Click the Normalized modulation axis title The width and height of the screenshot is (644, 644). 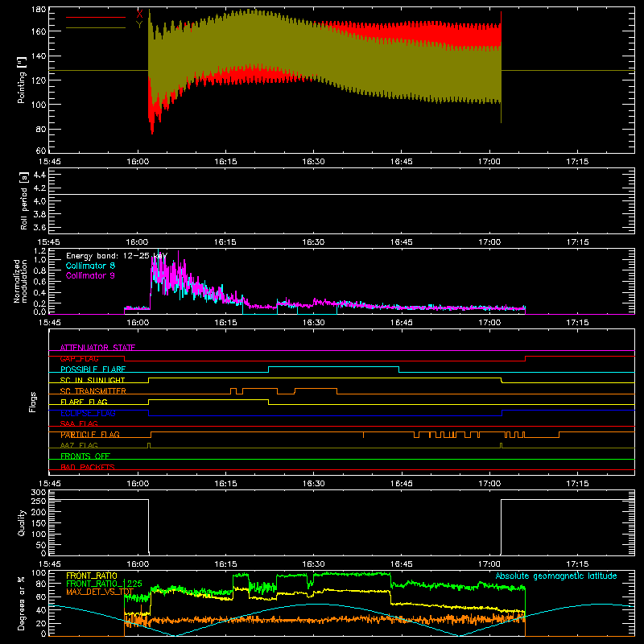coord(21,281)
